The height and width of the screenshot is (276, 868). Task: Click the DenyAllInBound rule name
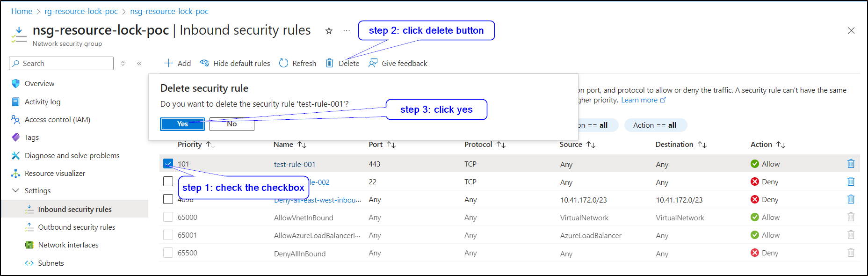tap(300, 254)
